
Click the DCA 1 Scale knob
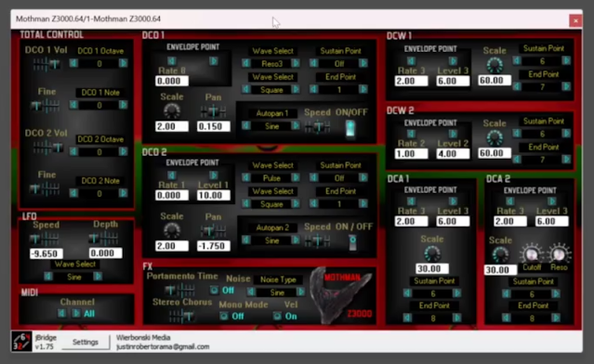point(432,253)
